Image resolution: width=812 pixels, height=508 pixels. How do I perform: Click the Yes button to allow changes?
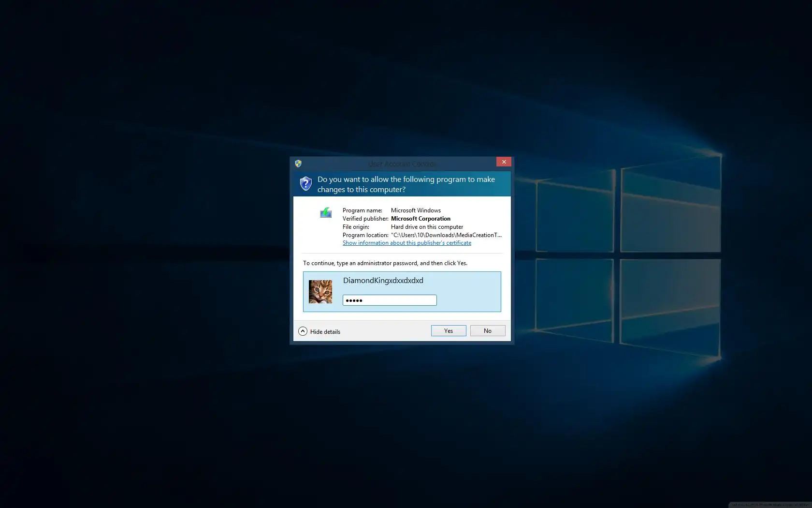(449, 331)
